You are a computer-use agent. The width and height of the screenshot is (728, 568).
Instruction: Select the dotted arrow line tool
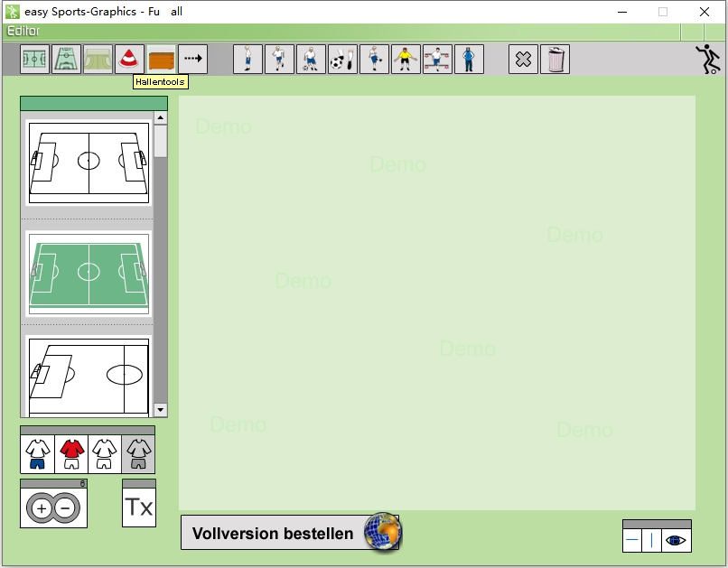tap(193, 60)
